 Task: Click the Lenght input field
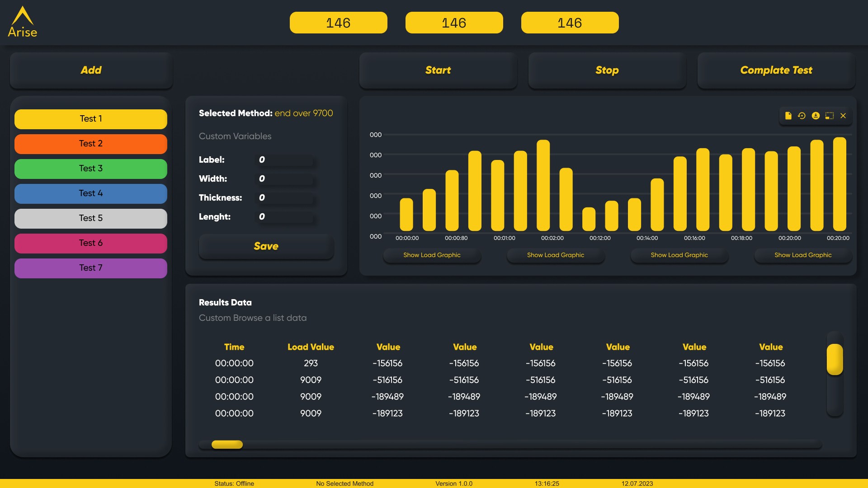coord(285,217)
